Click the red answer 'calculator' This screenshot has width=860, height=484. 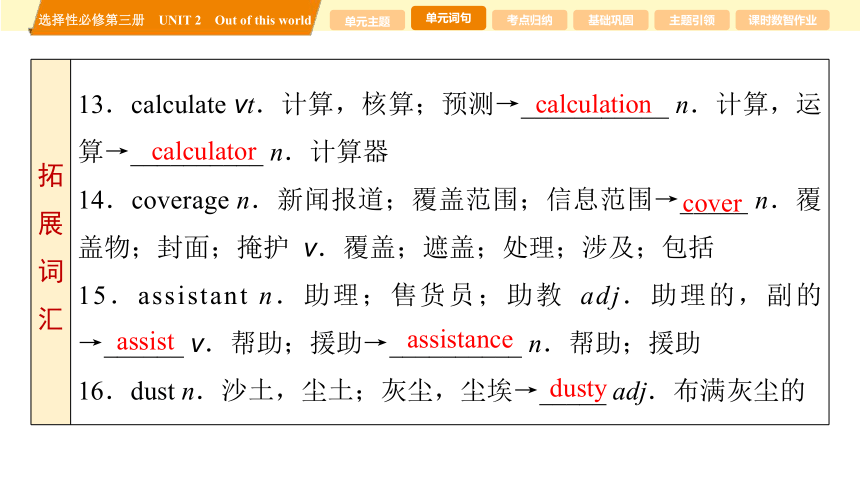point(203,151)
